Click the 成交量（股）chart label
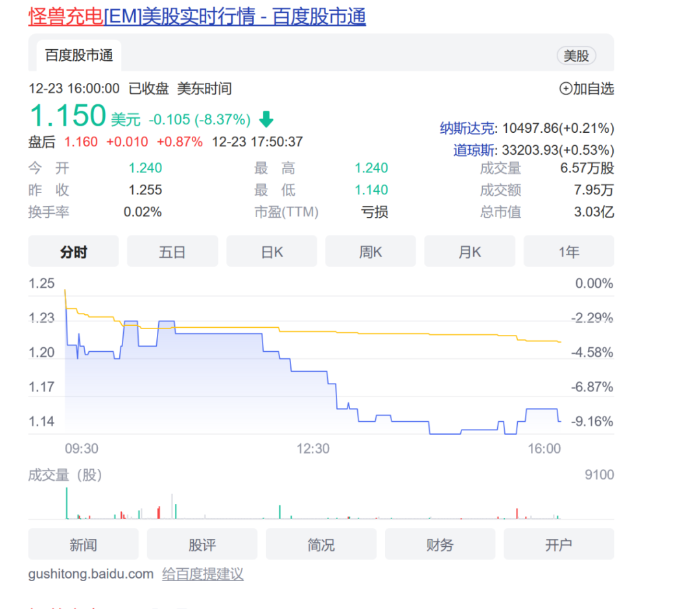This screenshot has height=609, width=700. click(65, 475)
